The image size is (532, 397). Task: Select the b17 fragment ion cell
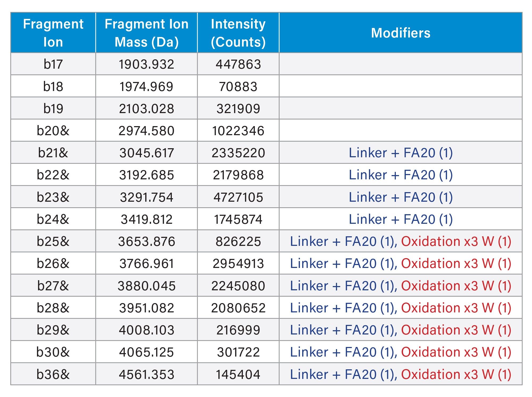[53, 64]
